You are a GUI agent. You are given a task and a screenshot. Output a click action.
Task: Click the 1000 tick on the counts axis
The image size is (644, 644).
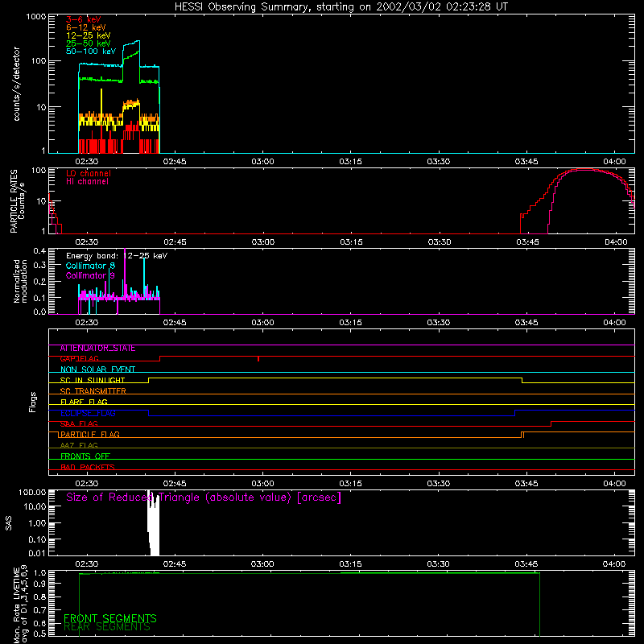click(35, 17)
